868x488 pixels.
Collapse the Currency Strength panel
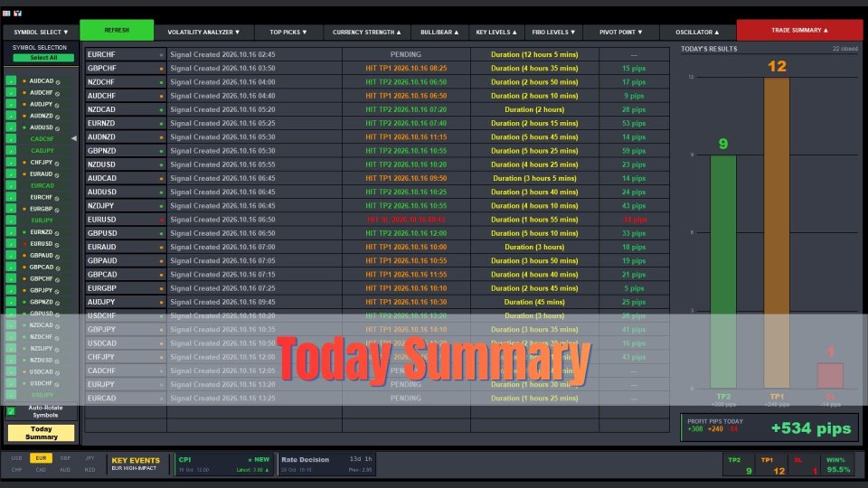(367, 33)
